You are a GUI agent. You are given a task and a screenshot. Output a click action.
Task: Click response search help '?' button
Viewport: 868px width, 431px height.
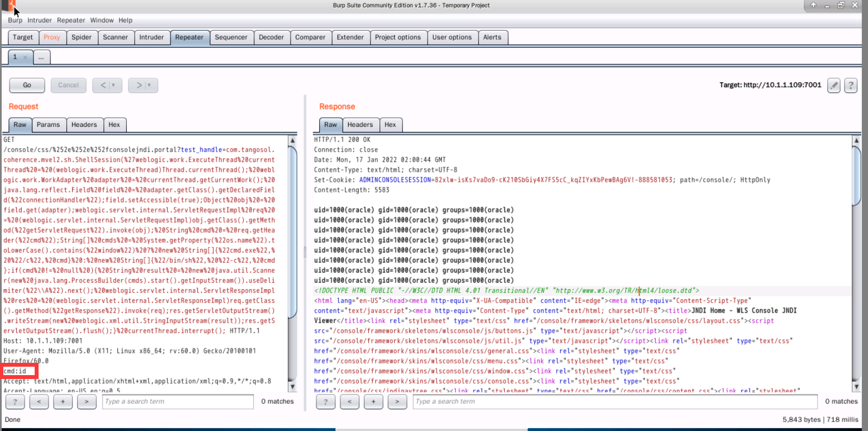point(326,401)
